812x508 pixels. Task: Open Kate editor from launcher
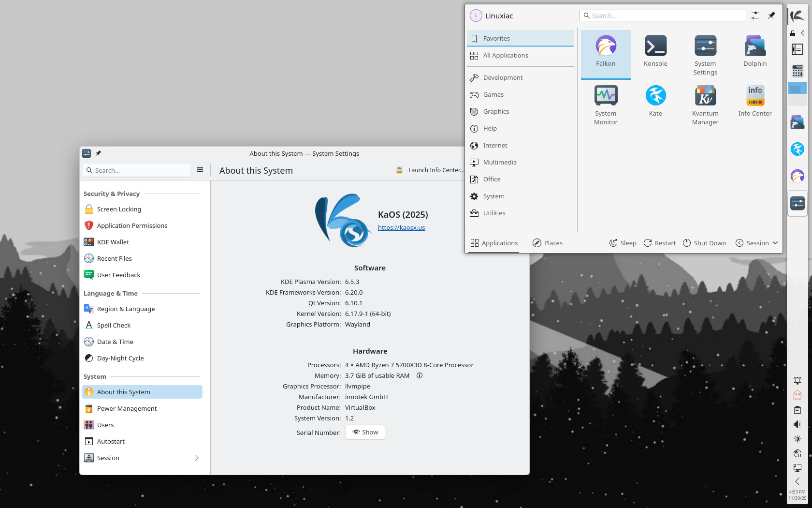pyautogui.click(x=655, y=101)
